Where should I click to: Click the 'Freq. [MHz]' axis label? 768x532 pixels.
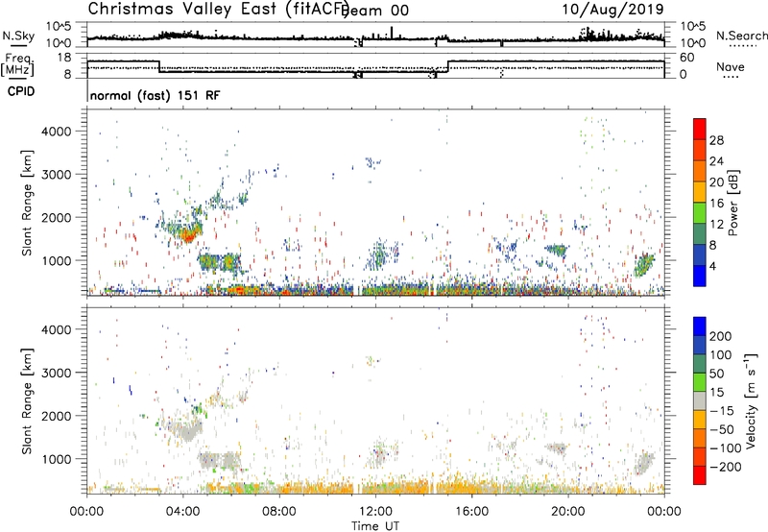pyautogui.click(x=19, y=64)
